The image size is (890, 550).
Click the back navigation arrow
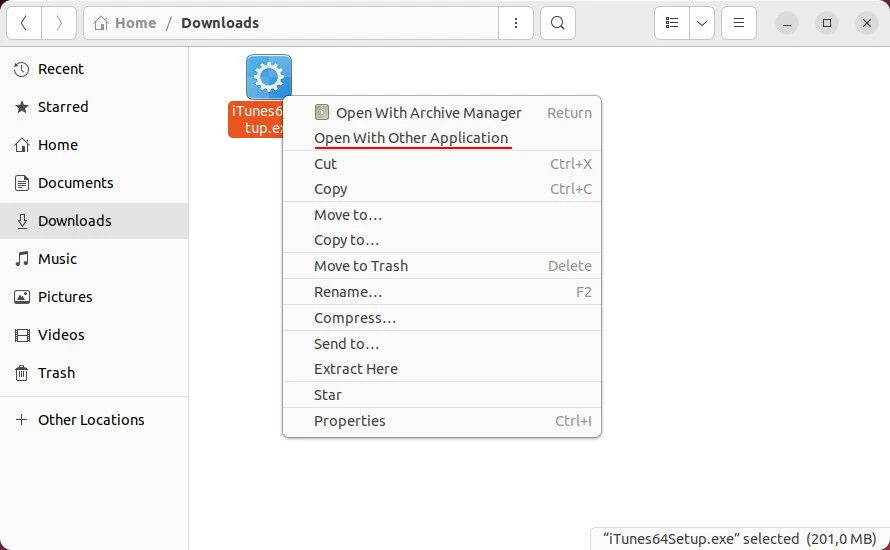pyautogui.click(x=24, y=23)
